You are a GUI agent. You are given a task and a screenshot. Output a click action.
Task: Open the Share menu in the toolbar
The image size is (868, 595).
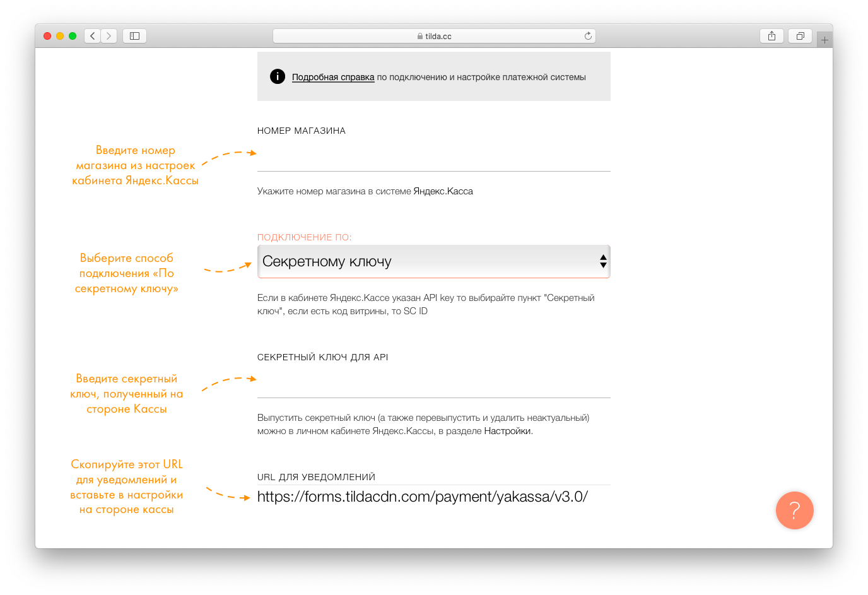[771, 36]
